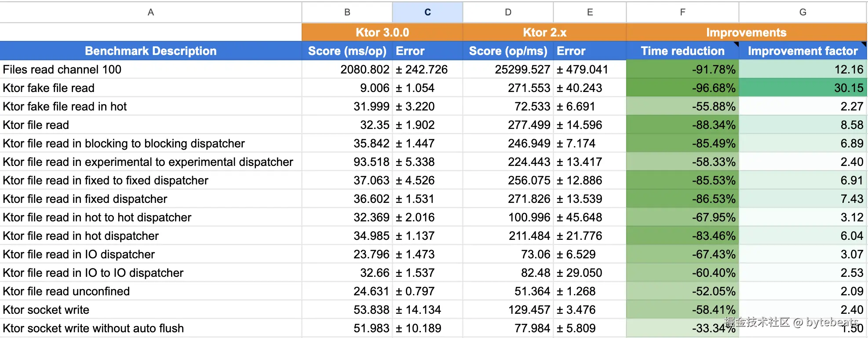
Task: Click the Ktor 2.x score 100.996
Action: [508, 217]
